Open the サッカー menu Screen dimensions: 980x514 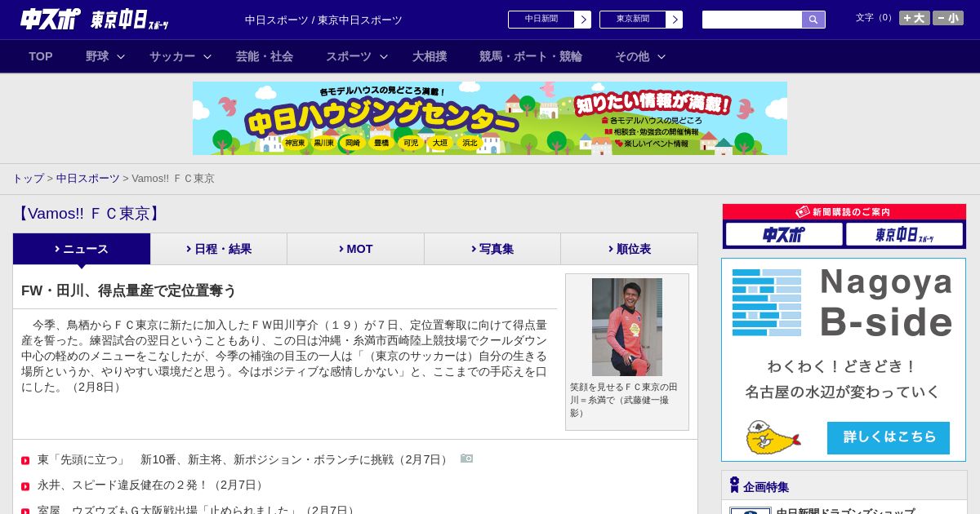(172, 56)
